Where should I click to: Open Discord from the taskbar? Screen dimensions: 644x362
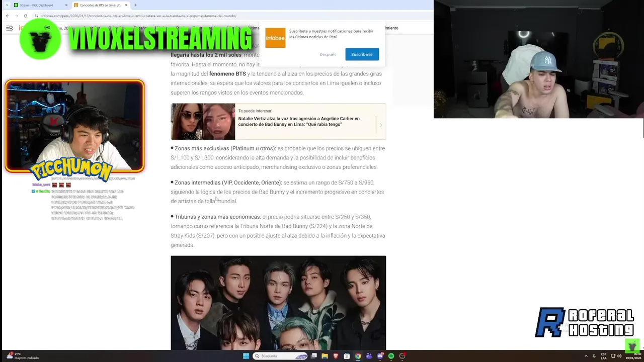[380, 356]
